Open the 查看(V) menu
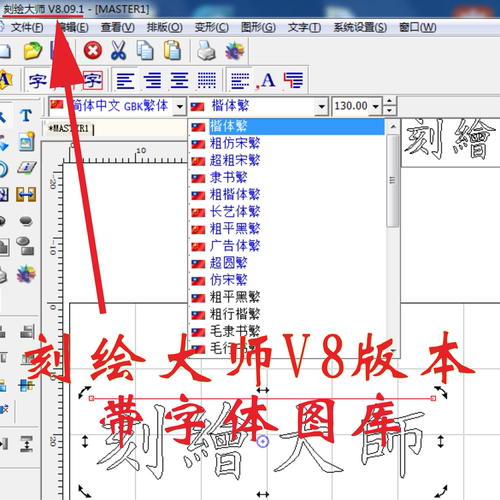The image size is (500, 500). (118, 27)
